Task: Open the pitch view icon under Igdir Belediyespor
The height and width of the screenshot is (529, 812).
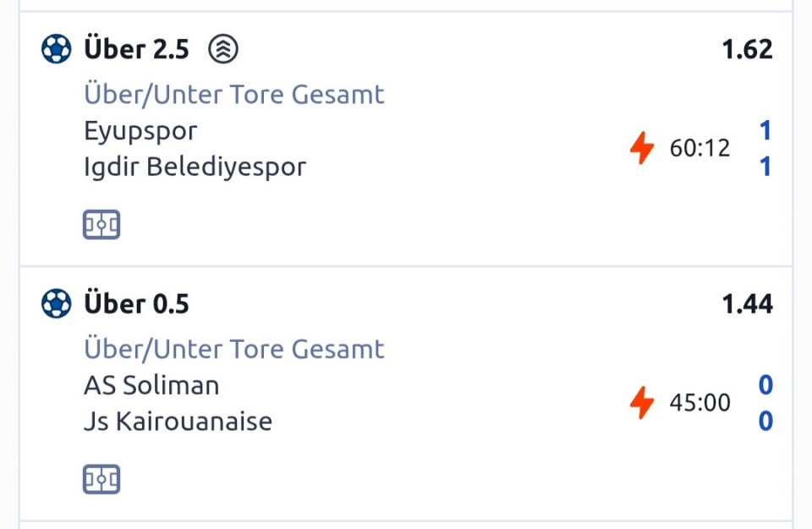Action: [x=101, y=224]
